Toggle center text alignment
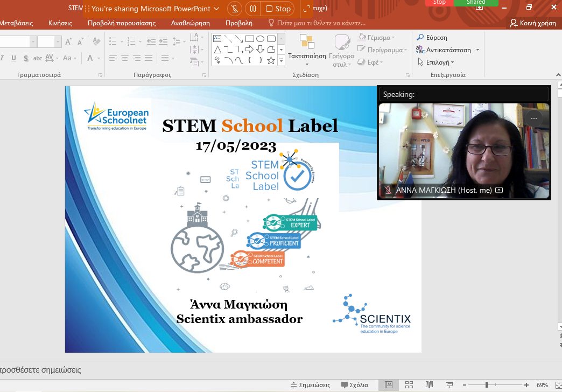 (x=124, y=58)
